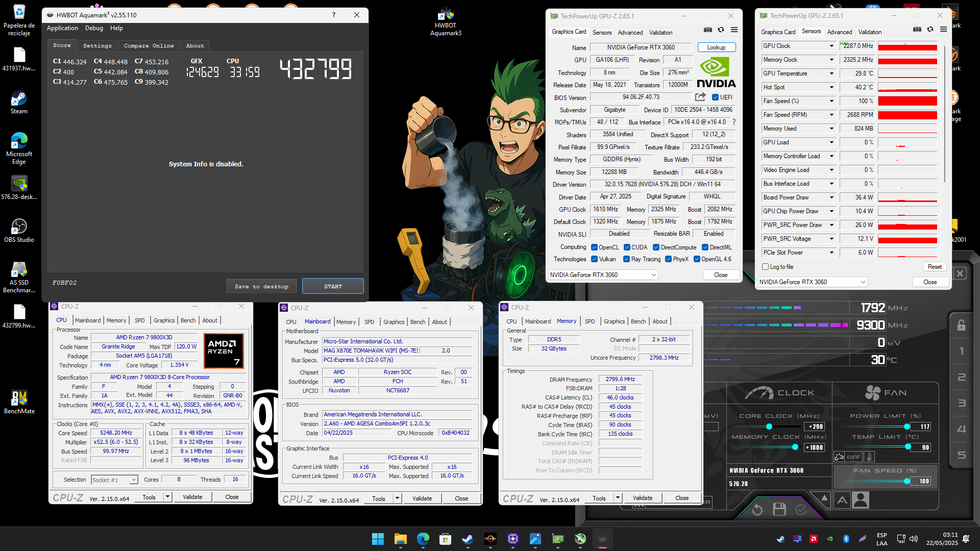Click the Steam taskbar icon
The height and width of the screenshot is (551, 980).
[x=468, y=539]
